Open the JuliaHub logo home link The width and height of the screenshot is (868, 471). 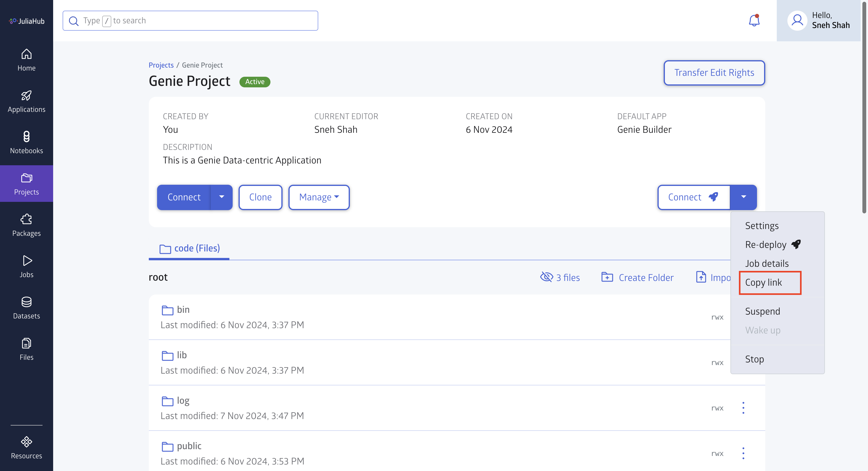pos(27,21)
